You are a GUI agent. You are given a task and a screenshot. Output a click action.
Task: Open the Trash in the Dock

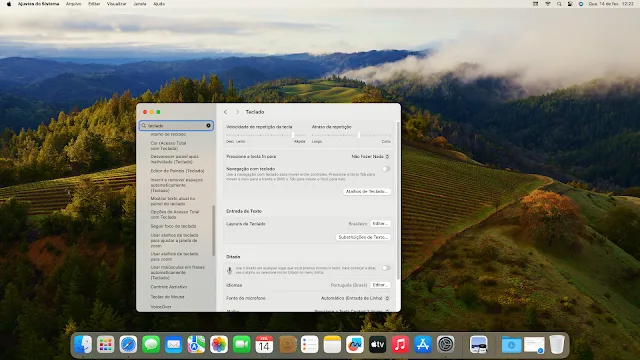pyautogui.click(x=556, y=344)
